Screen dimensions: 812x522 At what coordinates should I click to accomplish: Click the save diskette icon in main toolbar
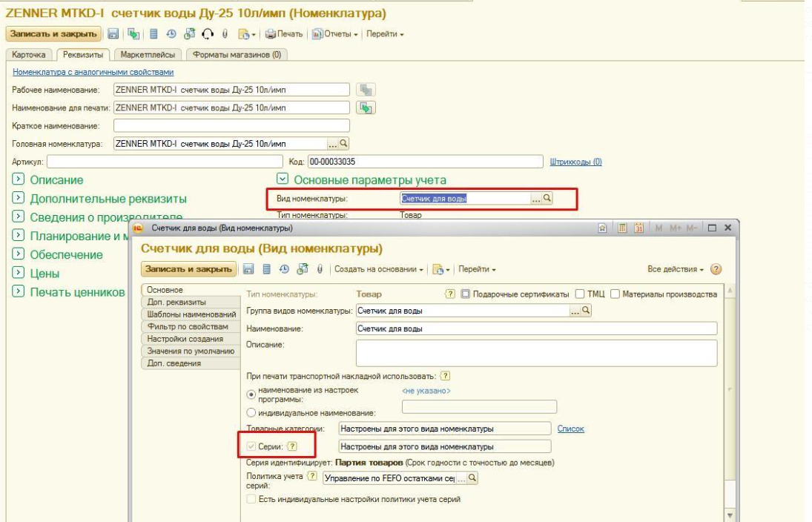pos(113,34)
